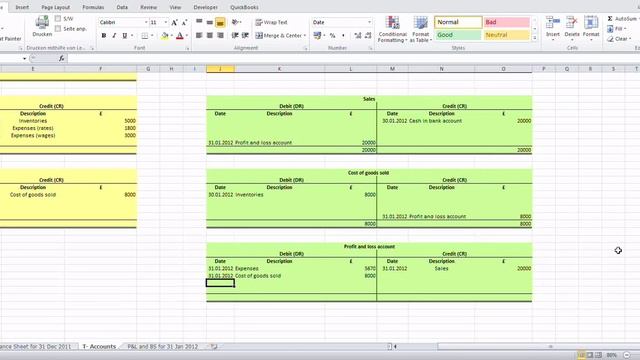Toggle italic formatting
Image resolution: width=640 pixels, height=360 pixels.
click(114, 36)
